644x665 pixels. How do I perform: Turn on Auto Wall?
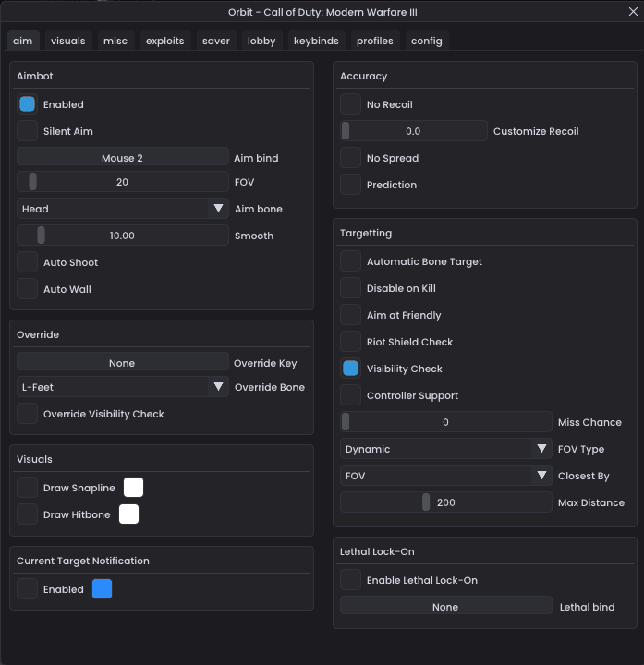tap(27, 289)
